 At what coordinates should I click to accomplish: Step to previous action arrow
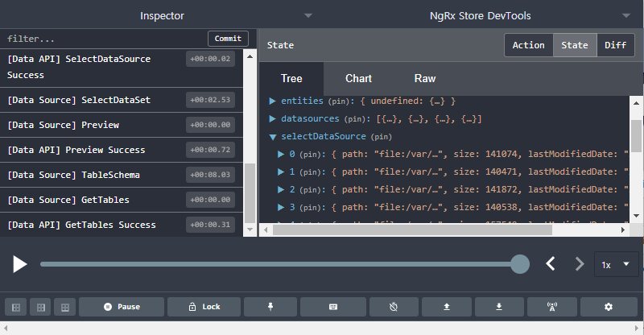[x=551, y=264]
